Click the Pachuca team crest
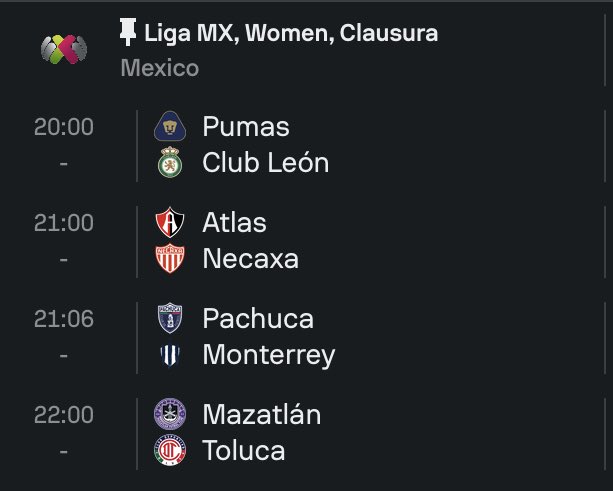613x491 pixels. [x=170, y=318]
